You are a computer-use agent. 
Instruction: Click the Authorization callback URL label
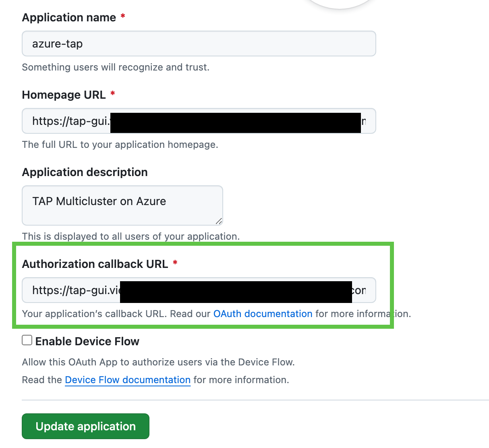[95, 264]
